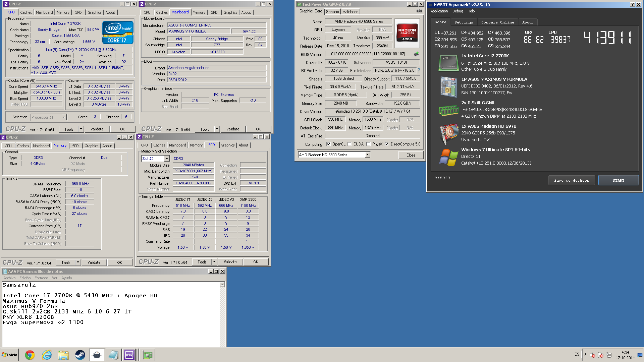Open the Application menu in Aquamark
The height and width of the screenshot is (362, 644).
tap(439, 11)
